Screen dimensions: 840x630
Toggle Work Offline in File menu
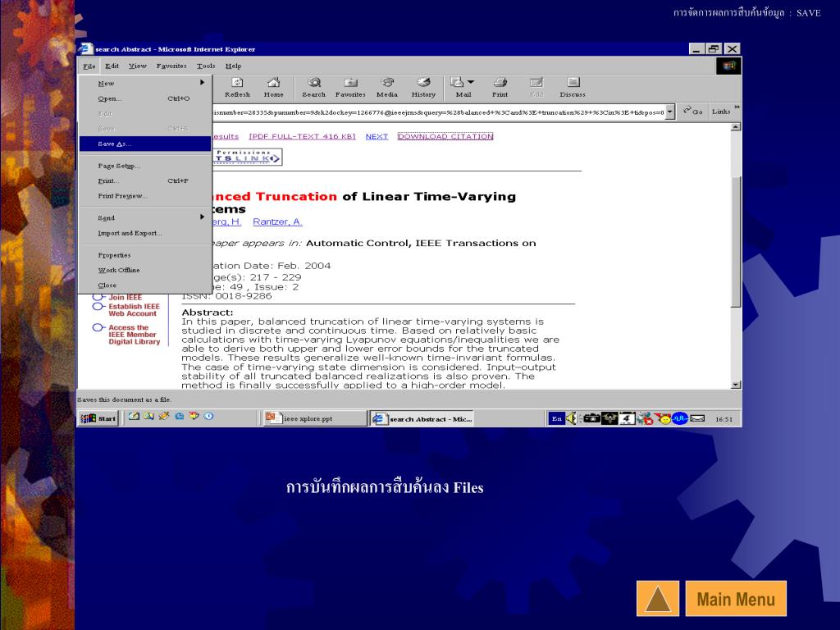tap(145, 271)
